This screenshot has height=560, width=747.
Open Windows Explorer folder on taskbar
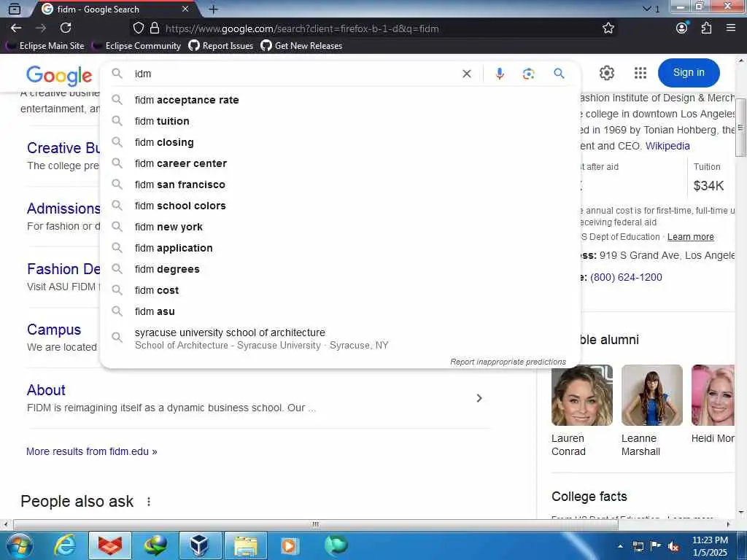pyautogui.click(x=245, y=545)
